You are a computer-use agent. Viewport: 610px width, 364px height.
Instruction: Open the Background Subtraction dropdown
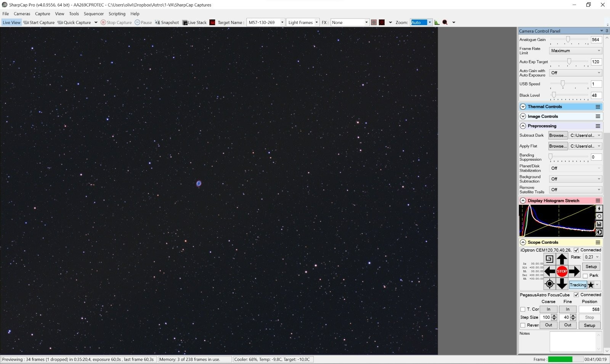[x=575, y=179]
